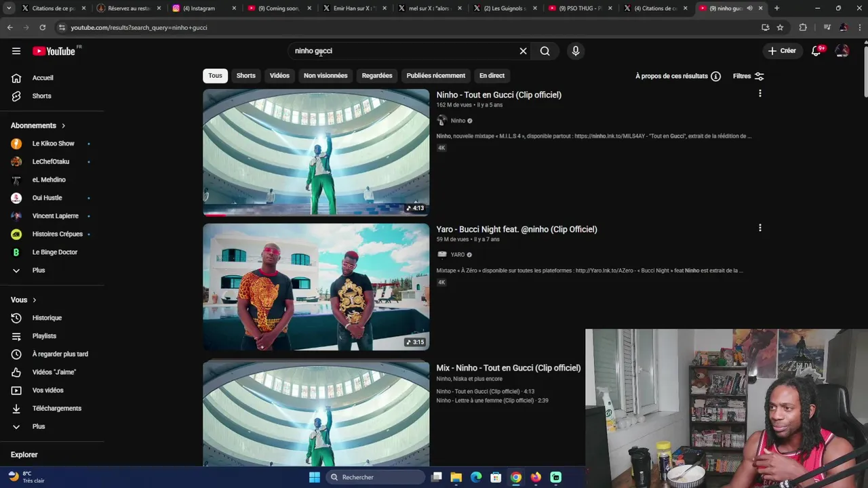Select the Vidéos filter chip
The height and width of the screenshot is (488, 868).
(x=279, y=76)
